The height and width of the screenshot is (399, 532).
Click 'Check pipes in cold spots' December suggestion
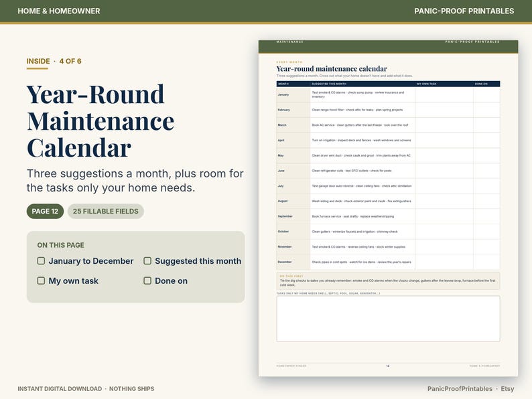click(329, 262)
